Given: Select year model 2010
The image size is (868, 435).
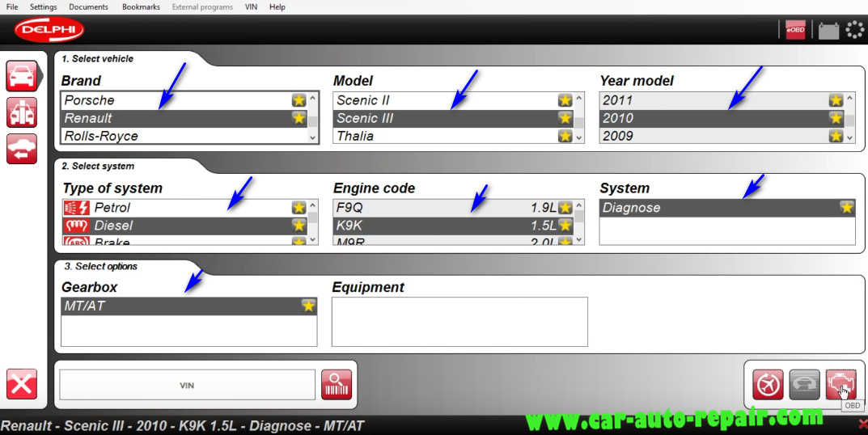Looking at the screenshot, I should point(722,118).
